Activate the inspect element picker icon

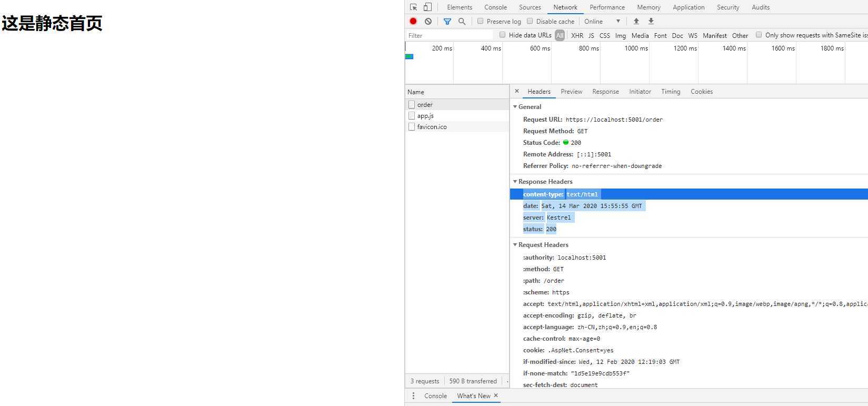coord(413,7)
